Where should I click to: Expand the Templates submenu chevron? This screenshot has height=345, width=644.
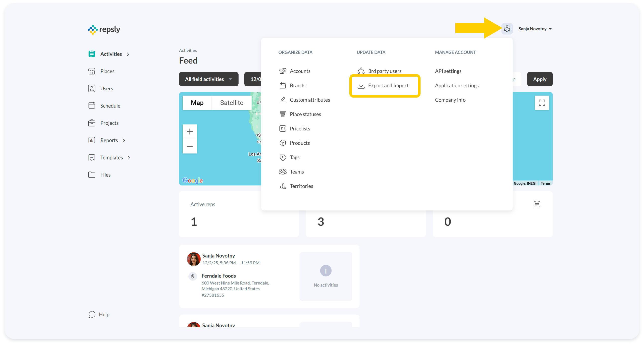129,158
